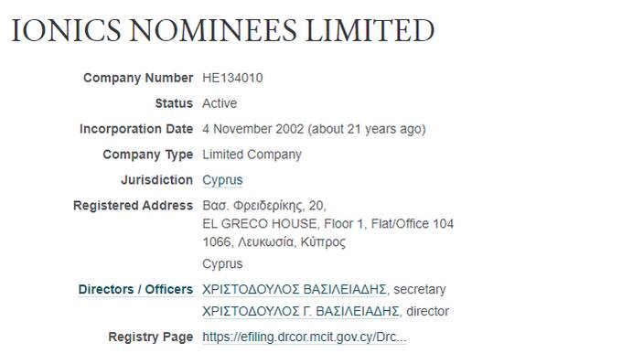Click the Jurisdiction field label
622x364 pixels.
157,180
